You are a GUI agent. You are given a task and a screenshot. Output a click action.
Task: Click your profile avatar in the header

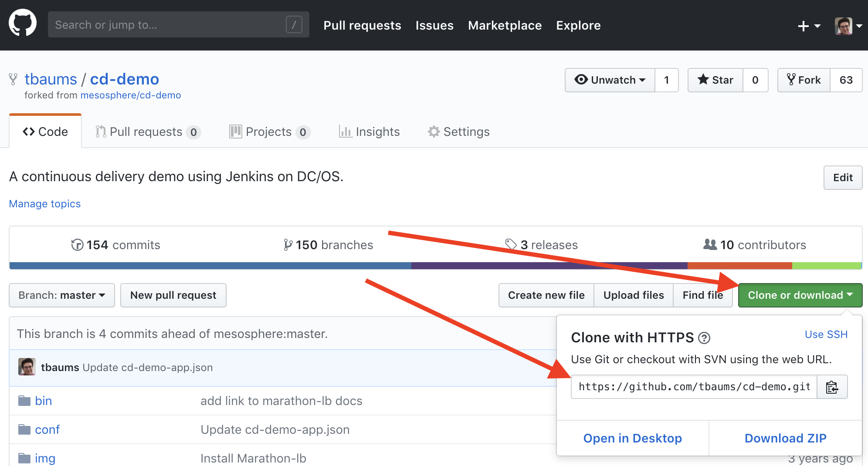844,25
